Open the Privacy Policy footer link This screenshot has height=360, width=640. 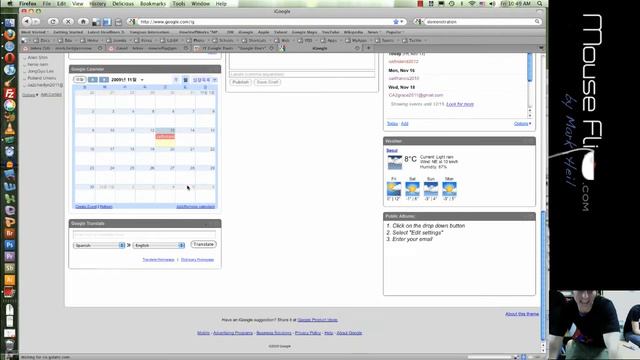(308, 333)
